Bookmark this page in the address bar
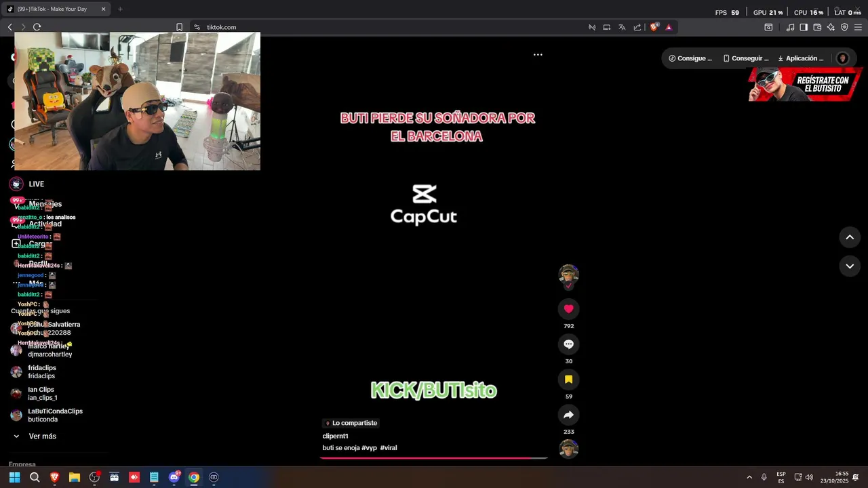Screen dimensions: 868x488 (179, 27)
